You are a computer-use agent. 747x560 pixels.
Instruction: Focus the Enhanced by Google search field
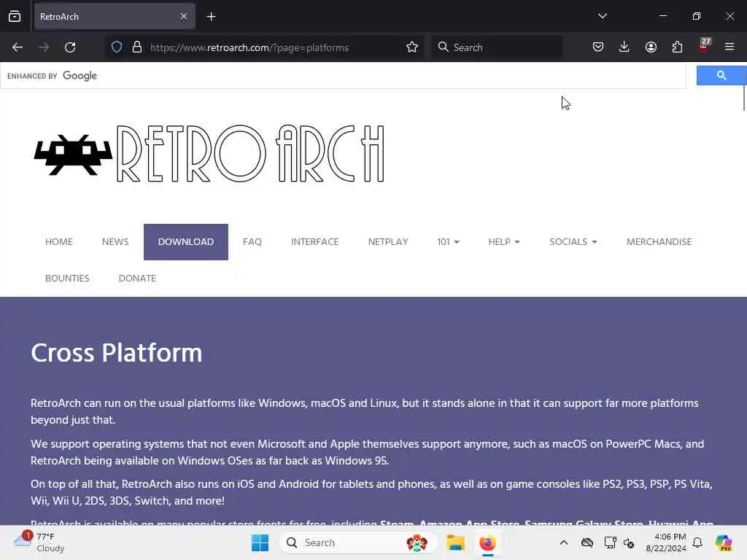click(343, 76)
